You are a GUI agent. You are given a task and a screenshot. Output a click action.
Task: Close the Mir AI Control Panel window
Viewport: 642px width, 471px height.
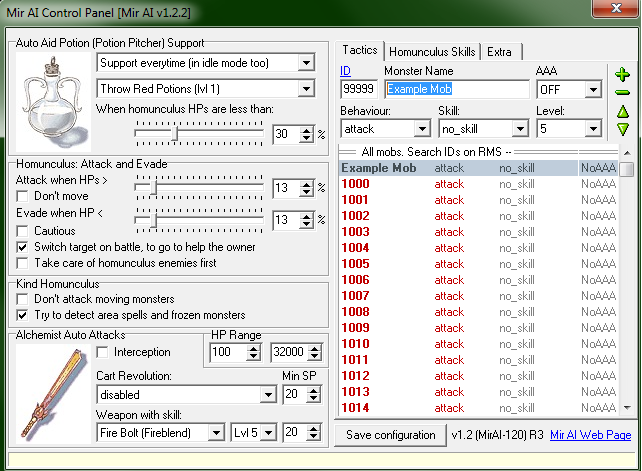615,8
